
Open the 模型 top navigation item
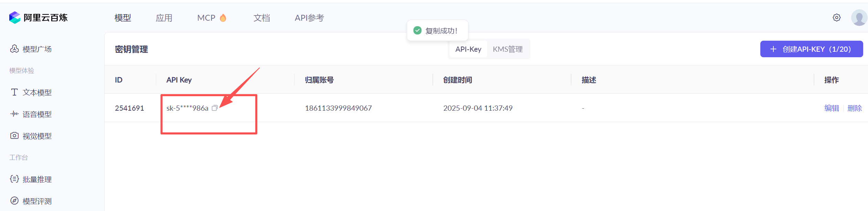123,18
